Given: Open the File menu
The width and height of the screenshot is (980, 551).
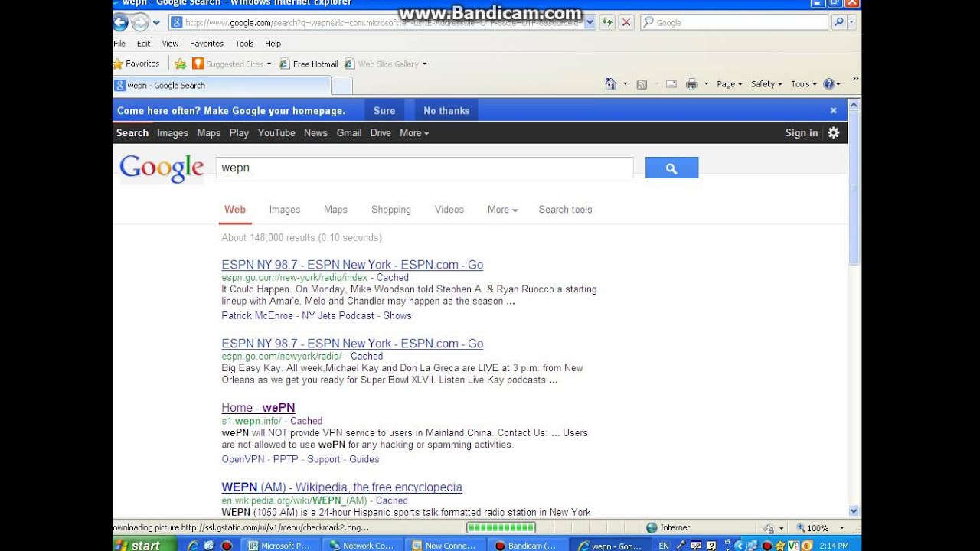Looking at the screenshot, I should [119, 44].
